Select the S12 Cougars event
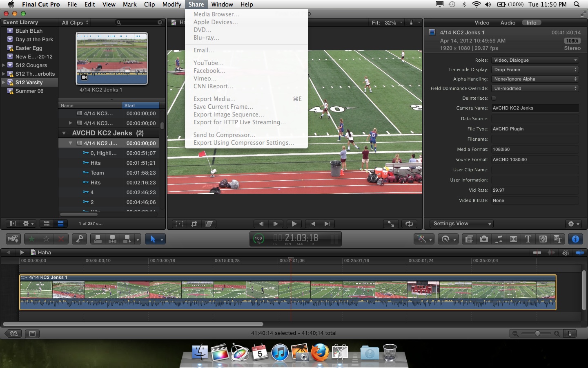 (x=31, y=65)
